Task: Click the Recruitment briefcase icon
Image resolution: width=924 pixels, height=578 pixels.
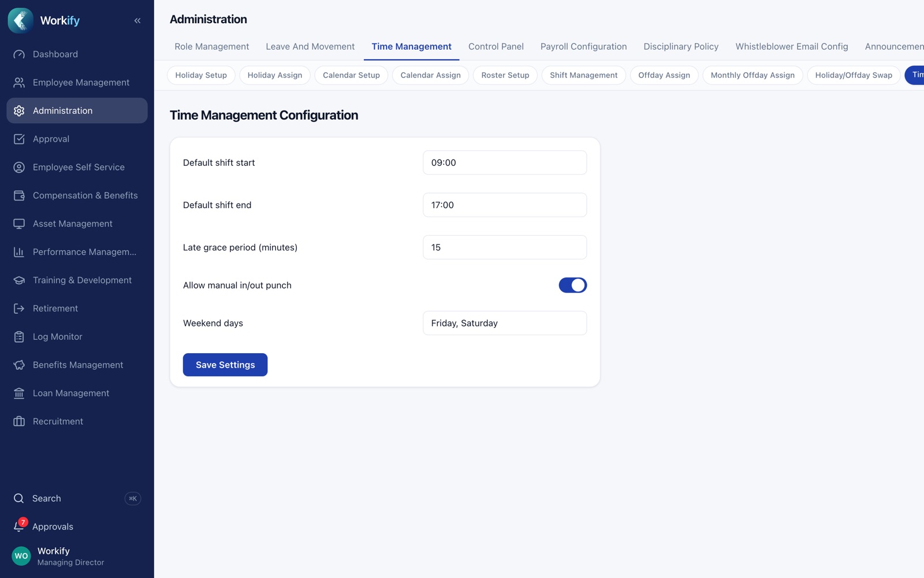Action: pos(19,421)
